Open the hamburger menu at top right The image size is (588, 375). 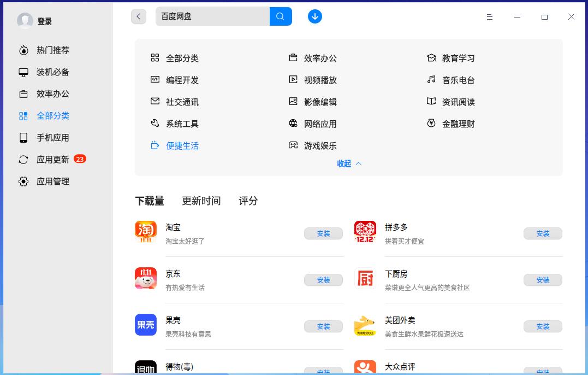coord(489,17)
